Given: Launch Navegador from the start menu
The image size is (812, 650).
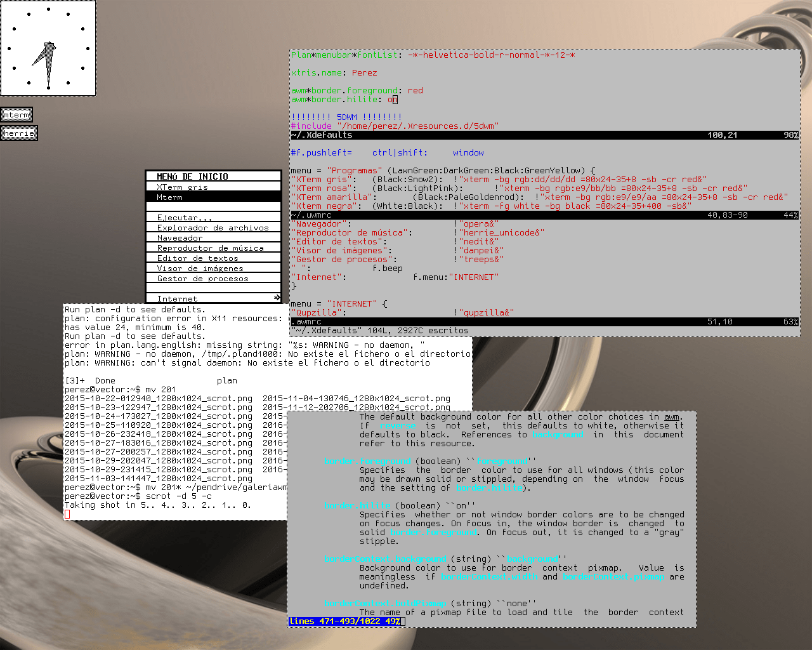Looking at the screenshot, I should point(213,237).
